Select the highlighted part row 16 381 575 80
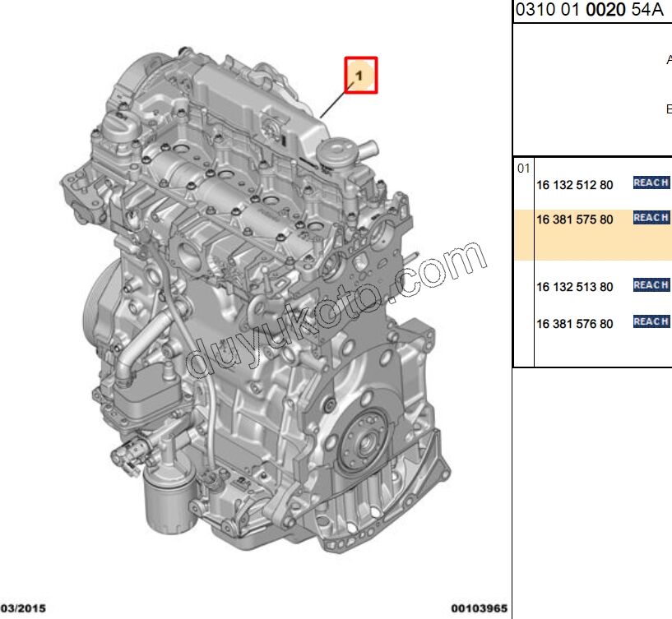 pyautogui.click(x=573, y=219)
